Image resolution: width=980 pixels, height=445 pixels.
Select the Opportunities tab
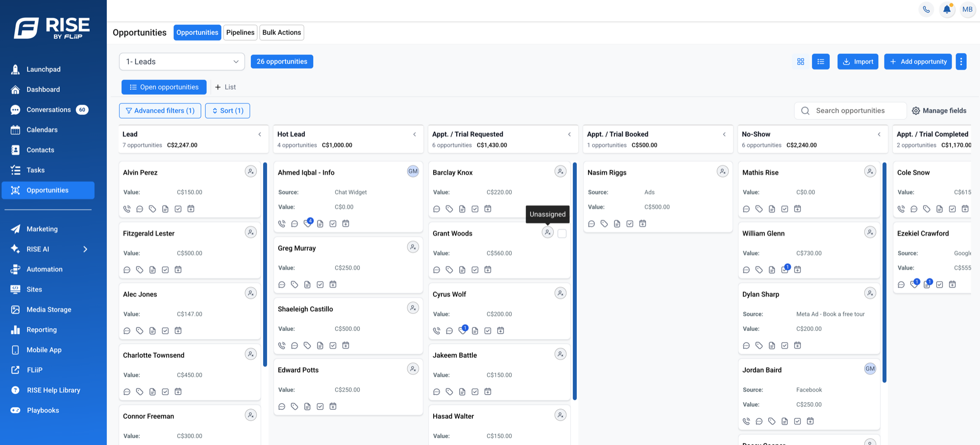[x=197, y=32]
